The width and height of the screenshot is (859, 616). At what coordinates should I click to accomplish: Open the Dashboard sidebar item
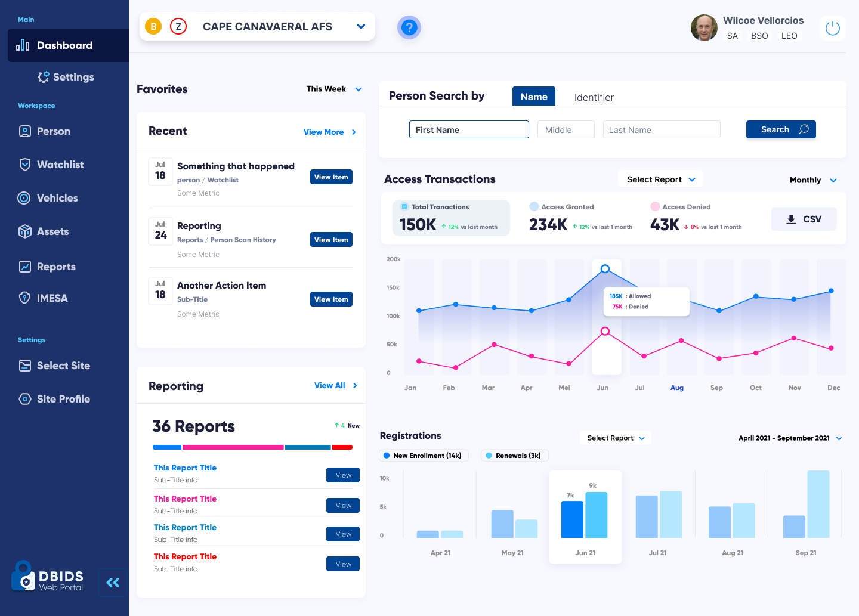(x=68, y=45)
